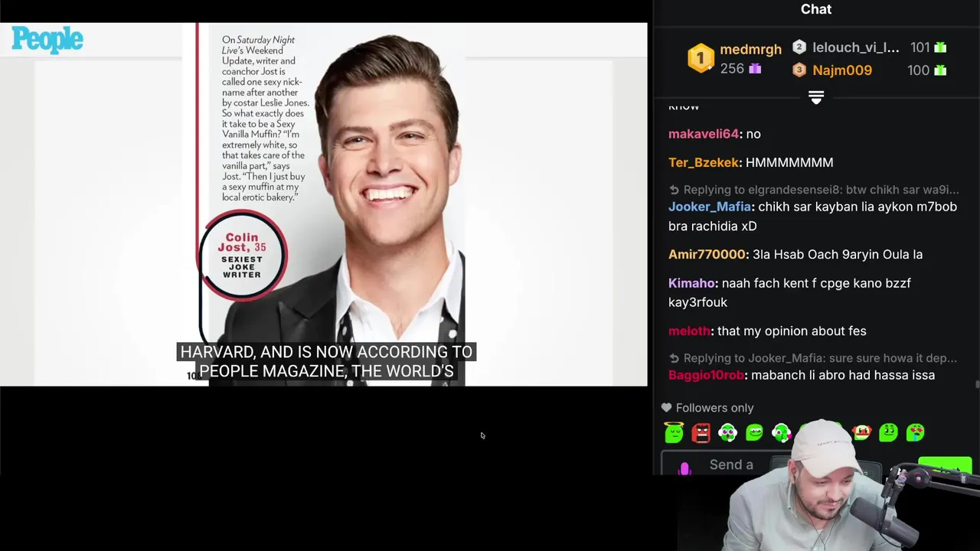Click the pink microphone icon in chat input
Image resolution: width=980 pixels, height=551 pixels.
pyautogui.click(x=684, y=468)
